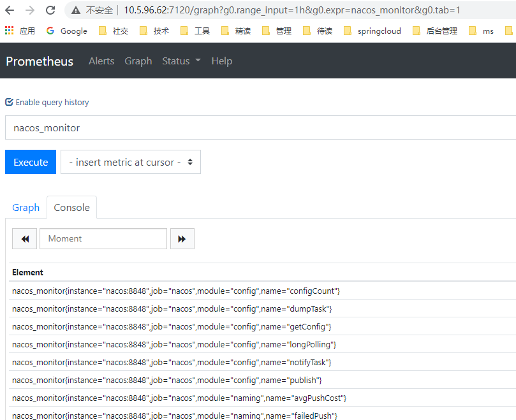Open the 后台管理 bookmark folder
The width and height of the screenshot is (516, 420).
[435, 31]
